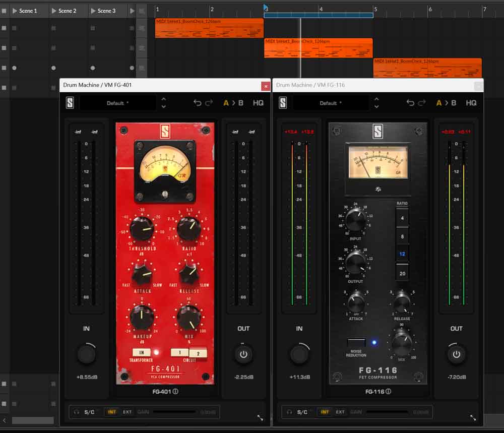This screenshot has height=433, width=504.
Task: Click preset up/down arrows in FG-401
Action: (x=163, y=103)
